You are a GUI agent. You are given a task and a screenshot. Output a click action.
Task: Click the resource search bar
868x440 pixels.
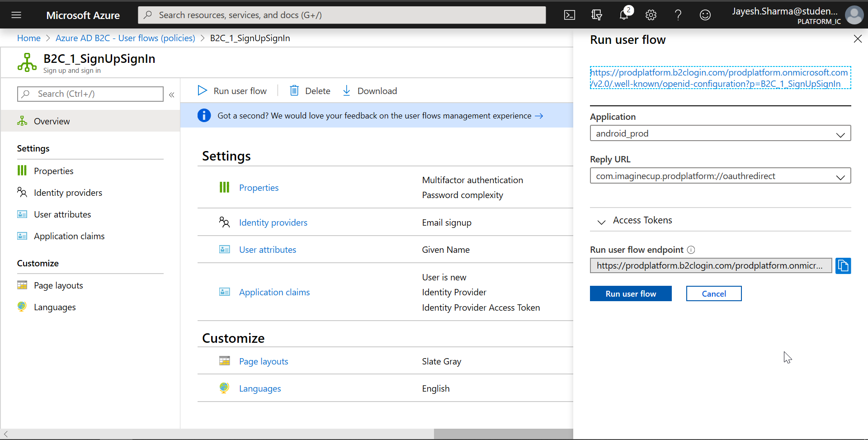[342, 14]
